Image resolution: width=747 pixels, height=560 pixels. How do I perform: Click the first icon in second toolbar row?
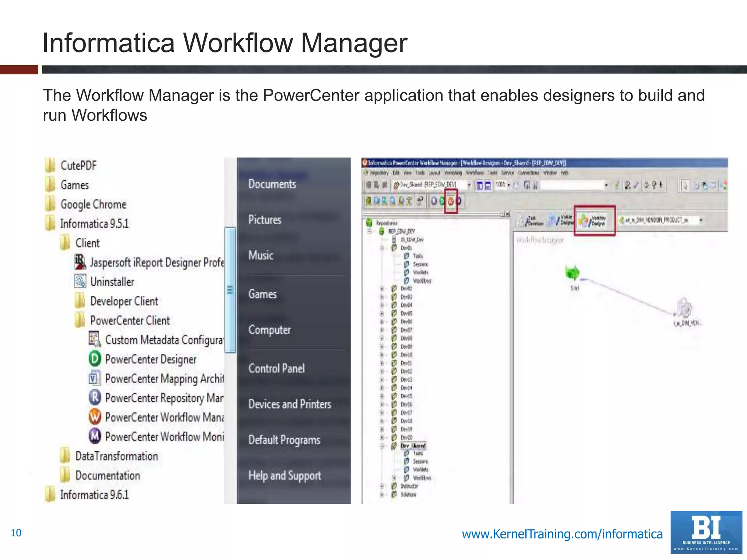point(368,201)
